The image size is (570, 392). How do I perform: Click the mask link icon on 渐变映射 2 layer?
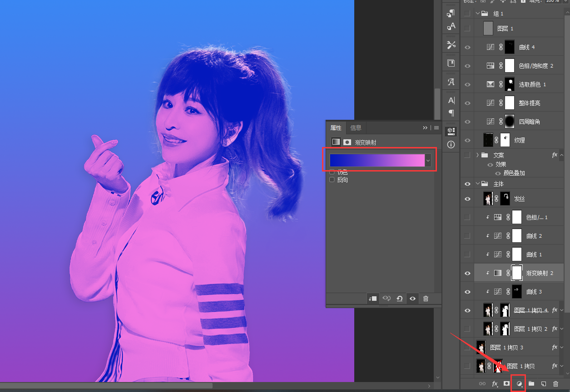[508, 273]
